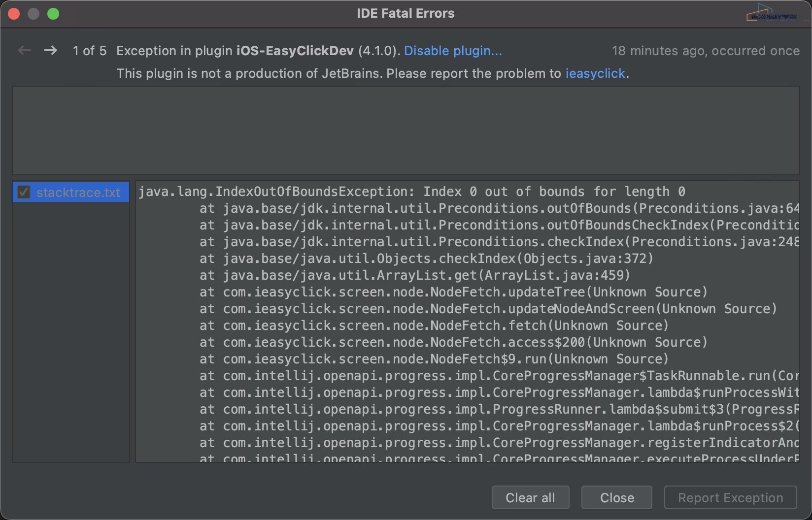Click the ArrayList.get(ArrayList.java:459) trace line

tap(415, 275)
